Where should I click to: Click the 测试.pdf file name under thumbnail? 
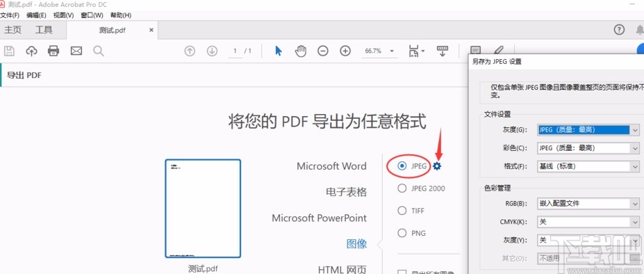pyautogui.click(x=203, y=268)
